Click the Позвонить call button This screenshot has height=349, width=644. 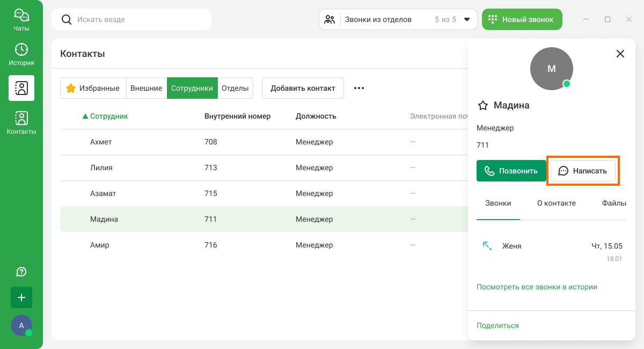pos(511,171)
